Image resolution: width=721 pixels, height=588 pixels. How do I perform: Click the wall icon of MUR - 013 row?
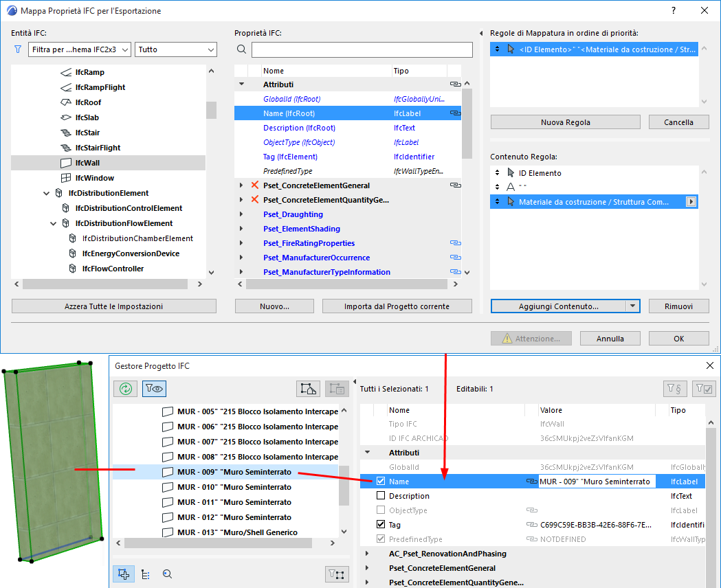pyautogui.click(x=168, y=532)
